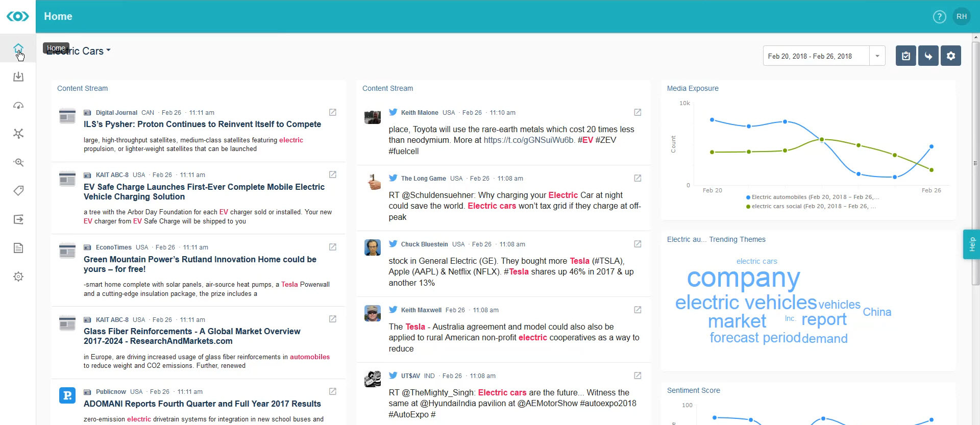Screen dimensions: 980x425
Task: Click the page vertical scrollbar
Action: pos(975,163)
